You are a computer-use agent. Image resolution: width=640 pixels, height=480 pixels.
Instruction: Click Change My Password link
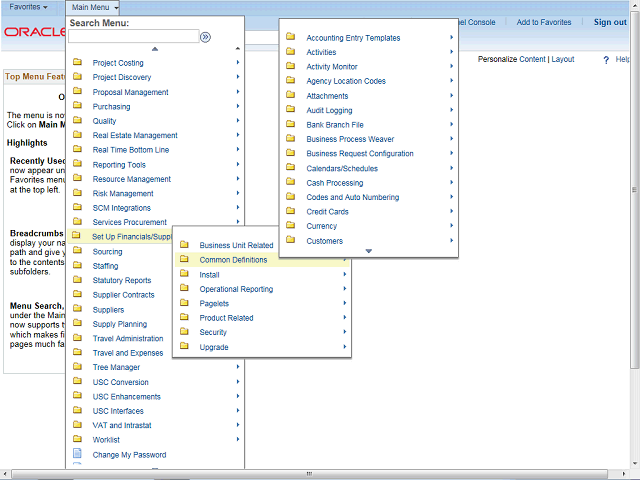coord(129,455)
